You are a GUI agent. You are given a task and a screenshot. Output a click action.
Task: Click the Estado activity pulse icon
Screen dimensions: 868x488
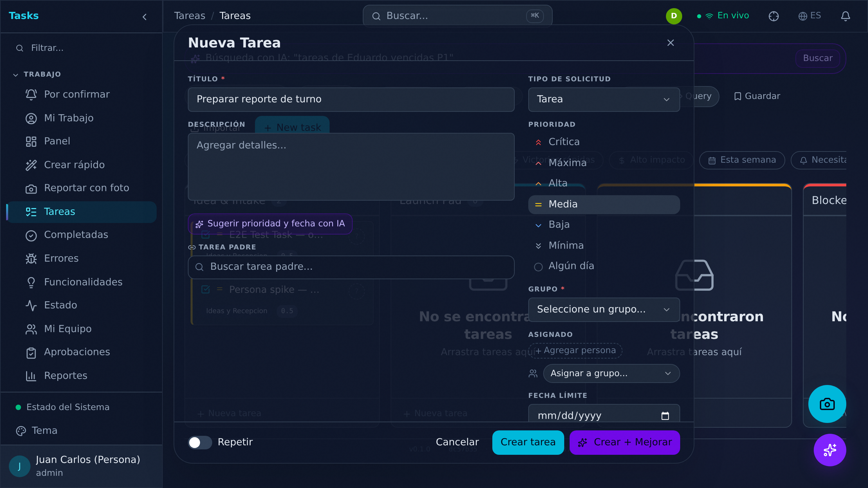tap(31, 305)
